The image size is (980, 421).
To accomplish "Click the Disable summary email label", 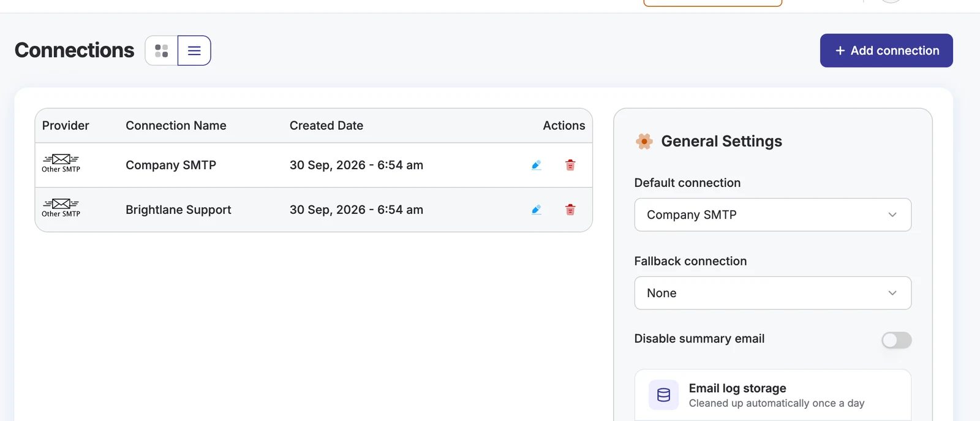I will [699, 339].
